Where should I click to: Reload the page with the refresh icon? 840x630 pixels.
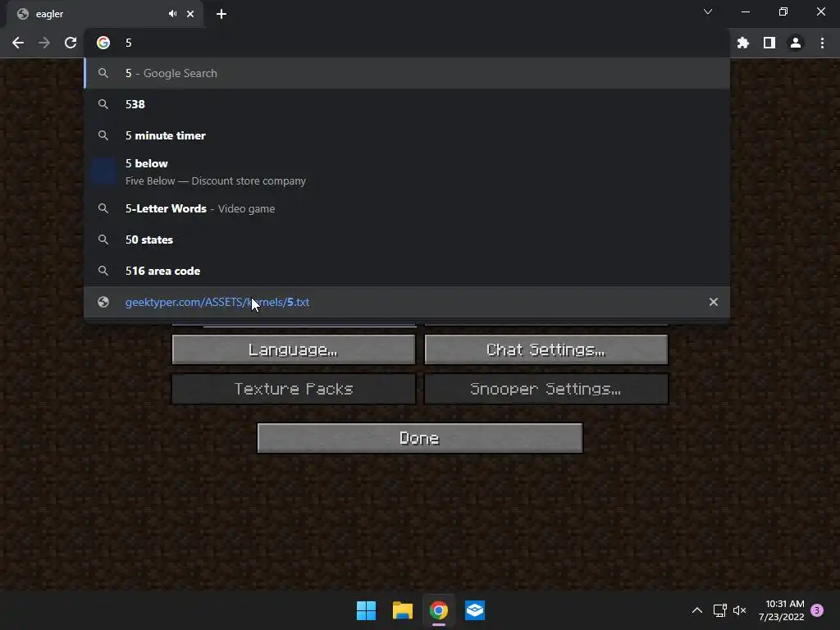71,43
